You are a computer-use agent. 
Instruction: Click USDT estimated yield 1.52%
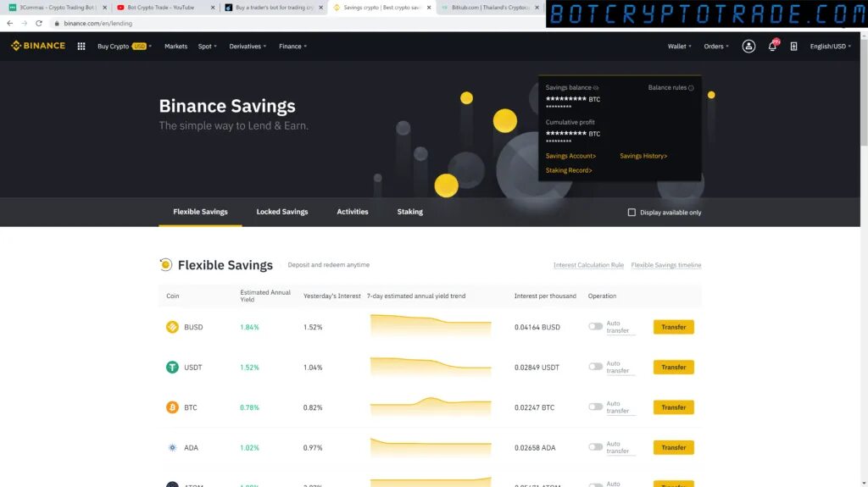coord(249,367)
